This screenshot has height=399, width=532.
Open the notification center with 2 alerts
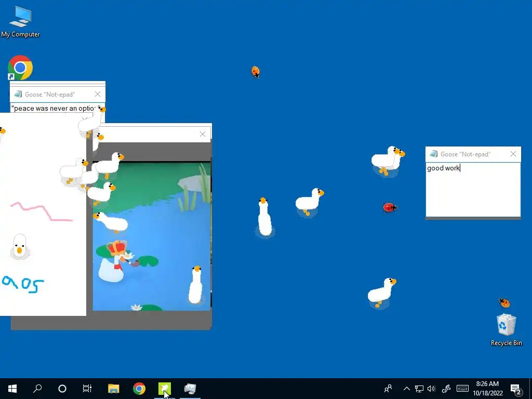pyautogui.click(x=516, y=389)
